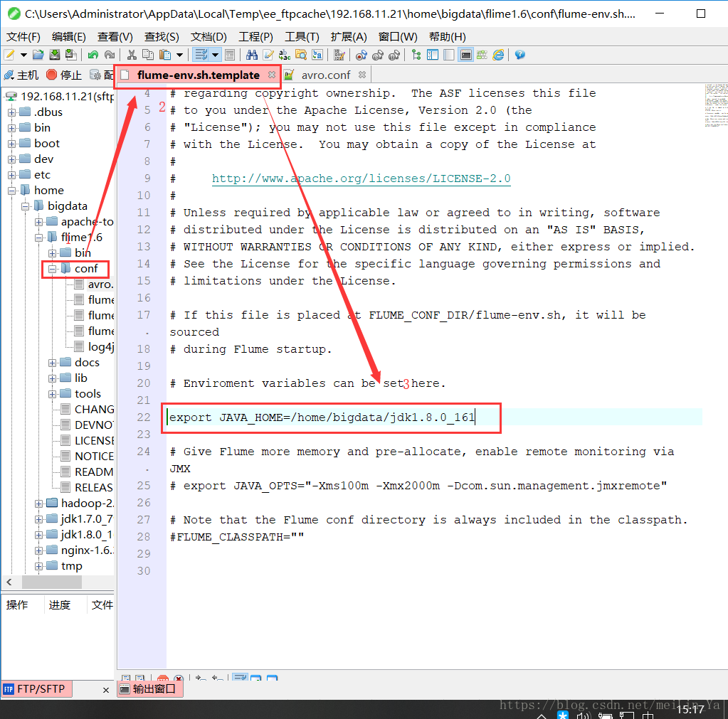Click the minimap at top right

[x=716, y=106]
